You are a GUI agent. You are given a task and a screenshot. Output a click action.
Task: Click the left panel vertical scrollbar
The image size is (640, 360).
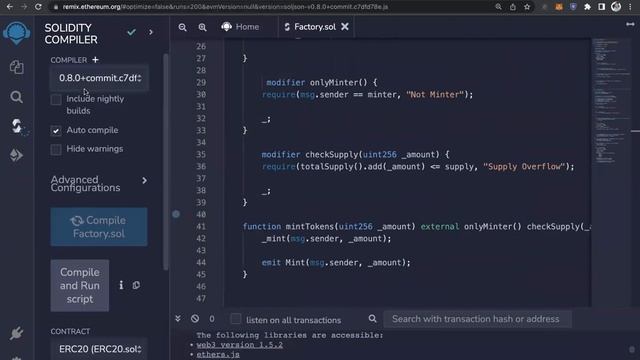point(166,161)
